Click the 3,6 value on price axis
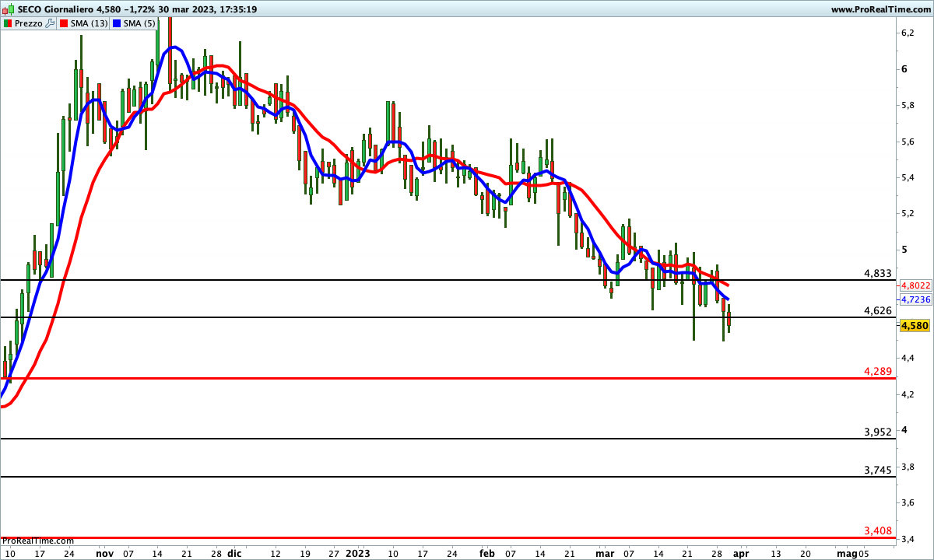 tap(908, 502)
